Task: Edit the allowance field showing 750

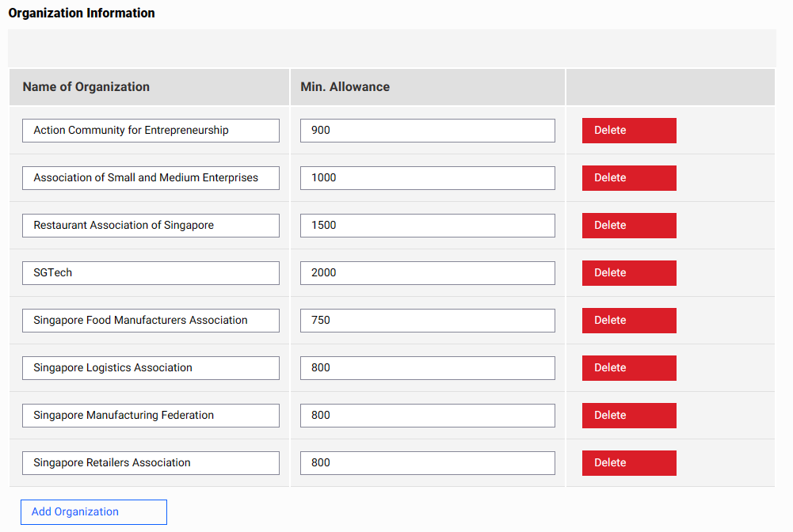Action: pos(427,321)
